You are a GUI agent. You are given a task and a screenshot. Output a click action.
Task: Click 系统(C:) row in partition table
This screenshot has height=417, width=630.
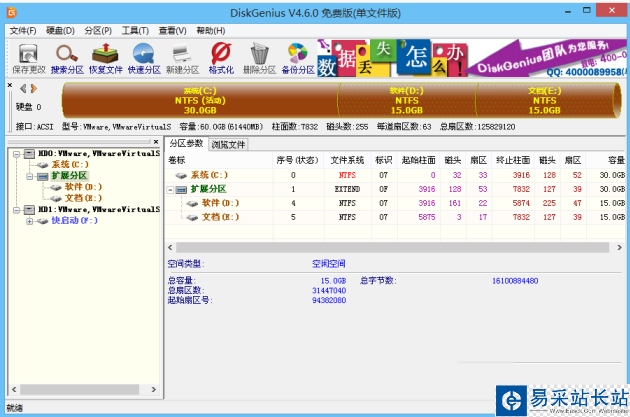coord(395,175)
